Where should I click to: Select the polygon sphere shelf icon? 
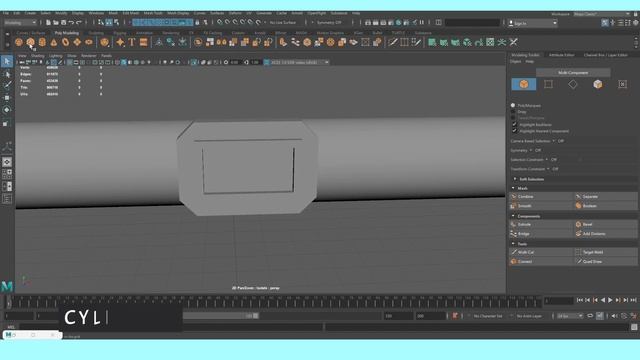point(19,42)
